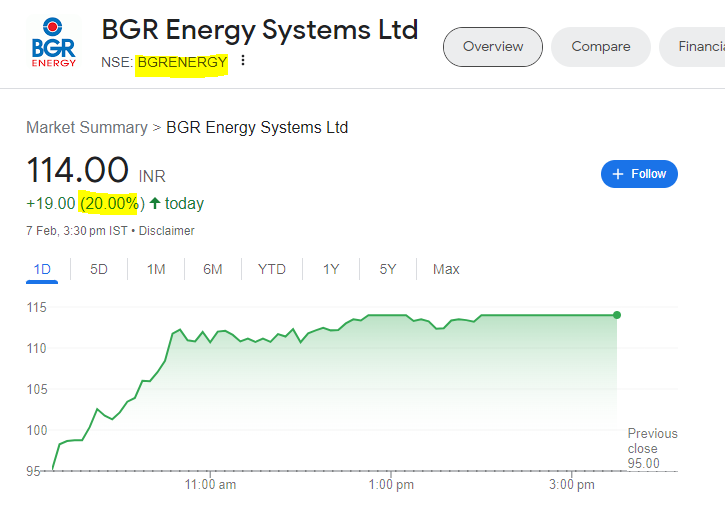Click the 100 y-axis label

tap(37, 430)
